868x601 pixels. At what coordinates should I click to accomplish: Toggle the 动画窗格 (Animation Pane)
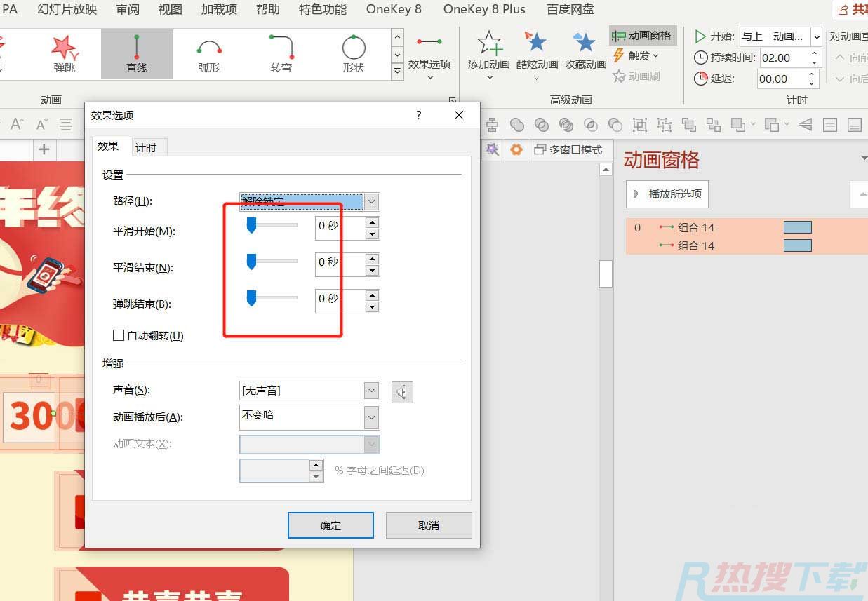pyautogui.click(x=642, y=35)
